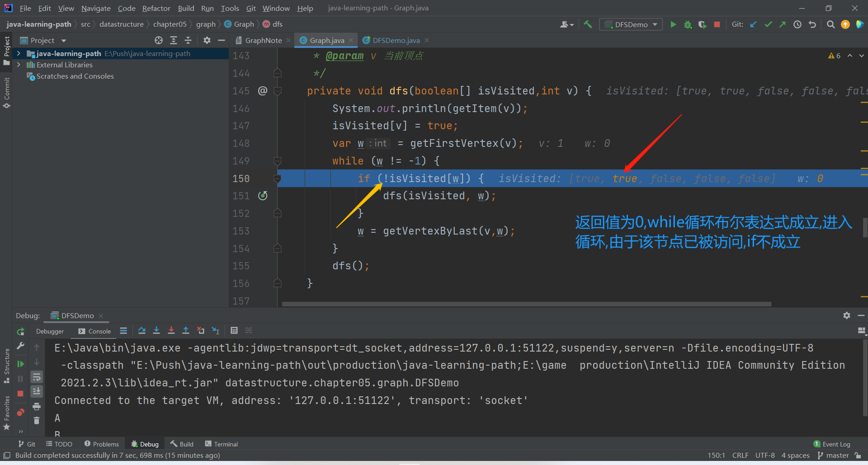Clear the console with trash icon
The width and height of the screenshot is (868, 465).
[x=37, y=421]
